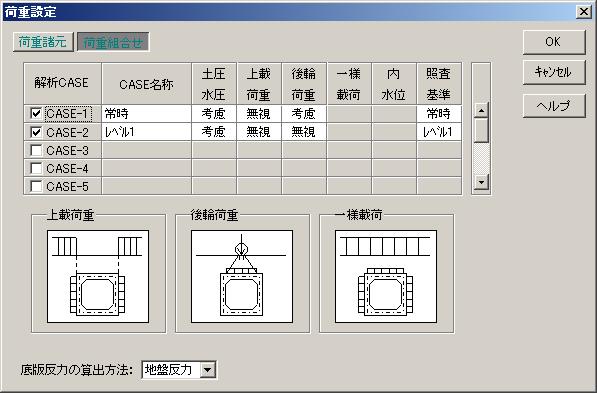Select the 荷重組合せ tab
Image resolution: width=597 pixels, height=393 pixels.
point(113,42)
